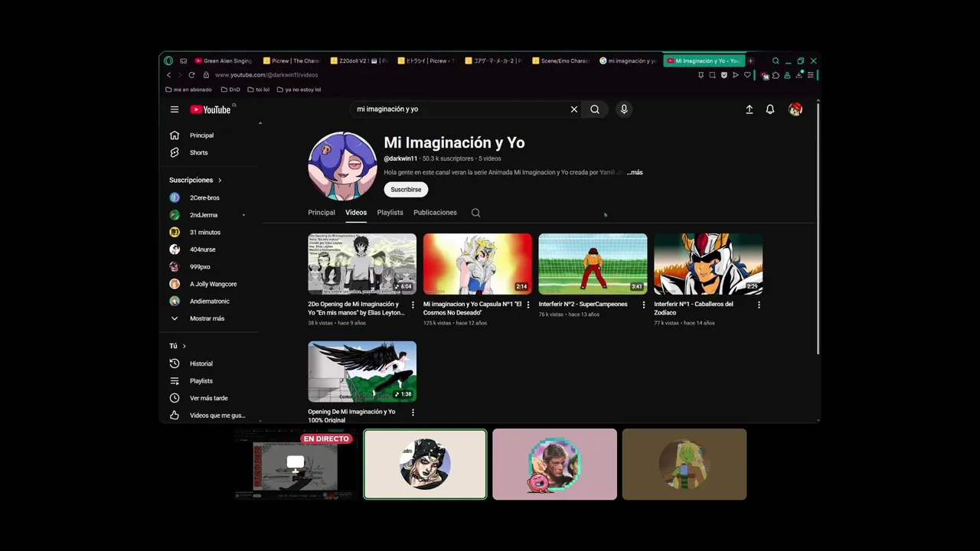
Task: Open the toi lol bookmarks folder
Action: coord(258,90)
